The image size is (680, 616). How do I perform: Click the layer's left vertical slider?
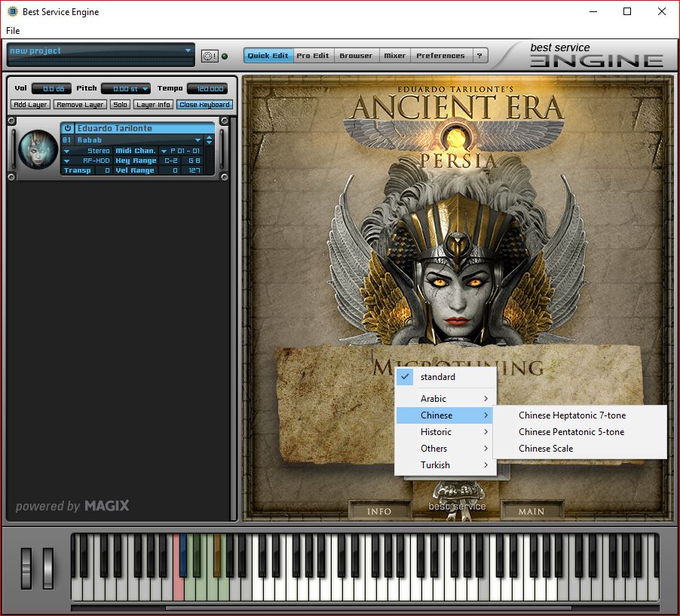14,149
